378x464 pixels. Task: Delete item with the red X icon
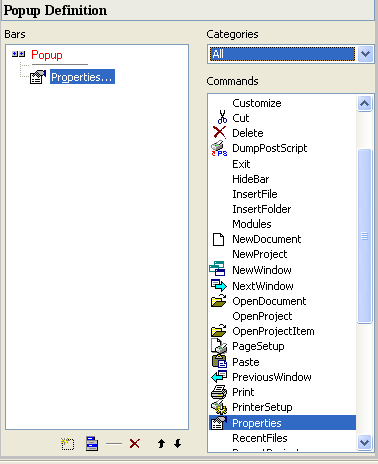135,444
